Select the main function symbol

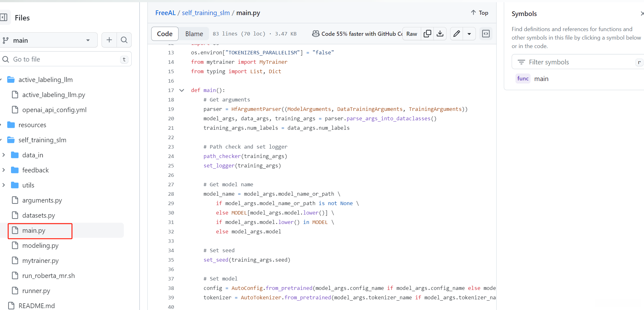[541, 79]
